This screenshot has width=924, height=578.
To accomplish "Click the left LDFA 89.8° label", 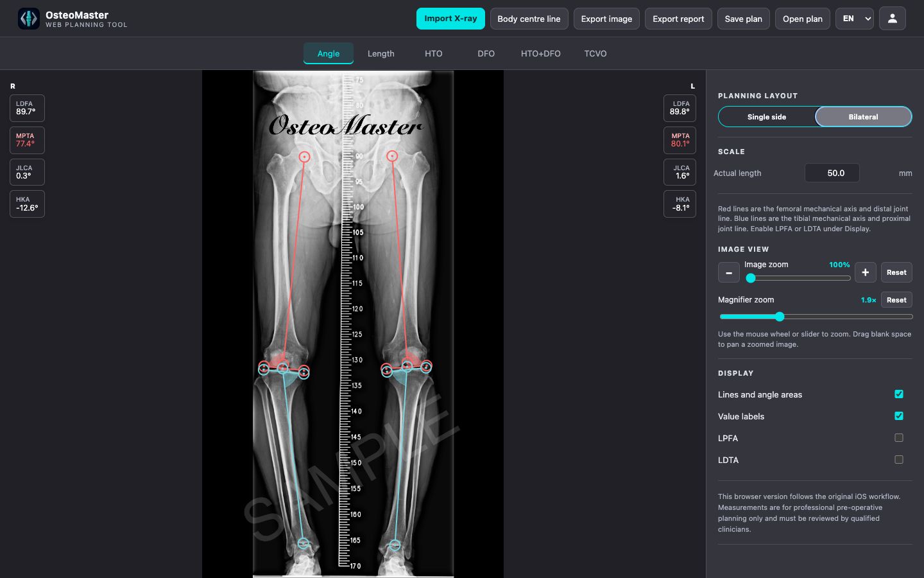I will click(x=680, y=108).
